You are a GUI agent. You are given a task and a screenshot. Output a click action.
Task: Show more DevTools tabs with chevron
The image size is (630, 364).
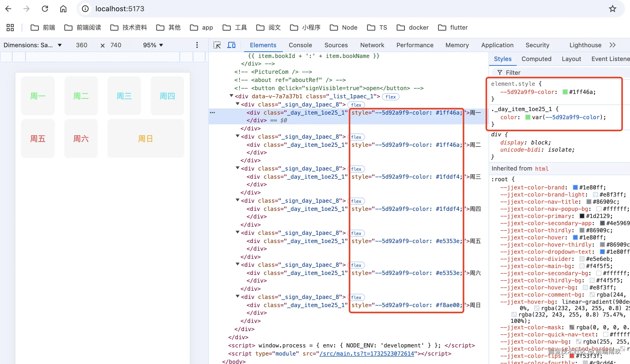pos(612,45)
